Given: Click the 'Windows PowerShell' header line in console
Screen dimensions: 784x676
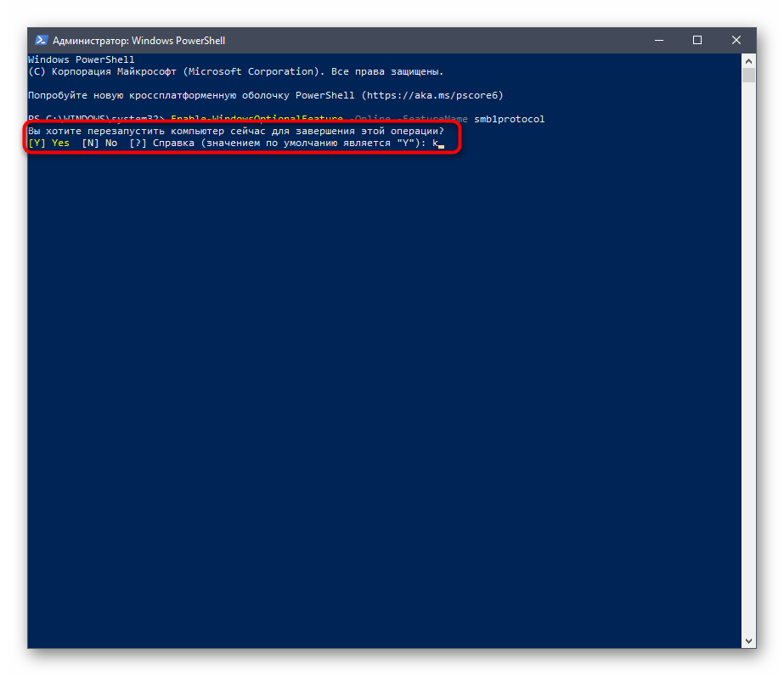Looking at the screenshot, I should click(82, 59).
